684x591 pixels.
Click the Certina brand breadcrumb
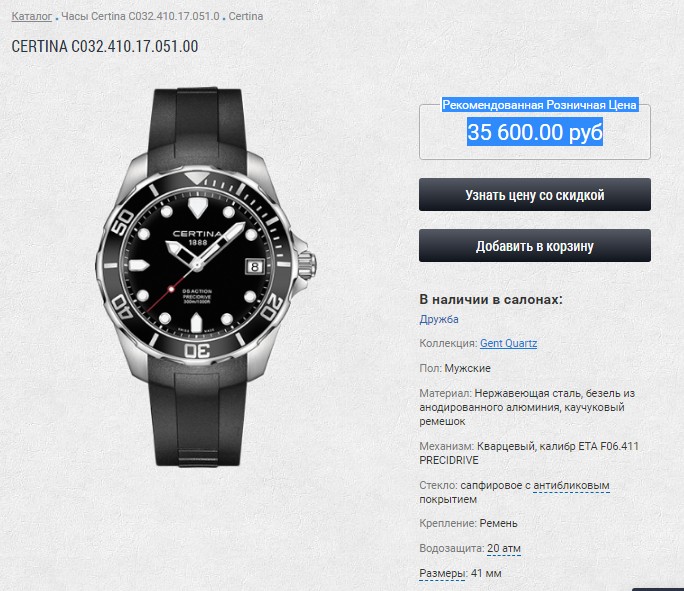246,17
